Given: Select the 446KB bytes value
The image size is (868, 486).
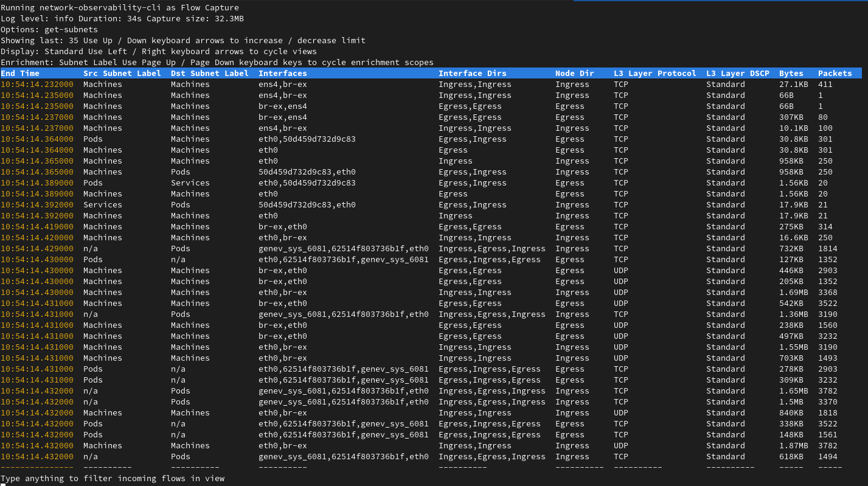Looking at the screenshot, I should (x=791, y=270).
